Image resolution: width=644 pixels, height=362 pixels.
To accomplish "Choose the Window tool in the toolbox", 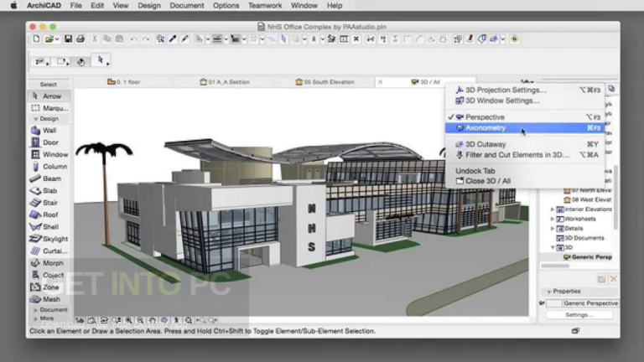I will pos(49,154).
